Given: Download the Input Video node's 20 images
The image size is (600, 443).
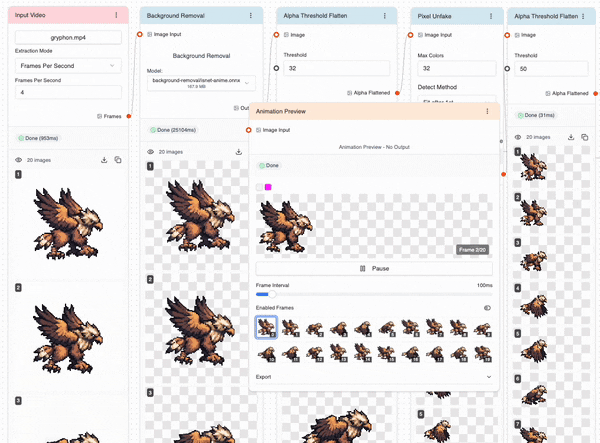Looking at the screenshot, I should pyautogui.click(x=104, y=160).
